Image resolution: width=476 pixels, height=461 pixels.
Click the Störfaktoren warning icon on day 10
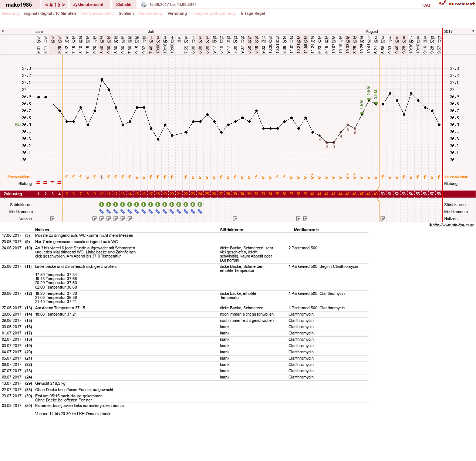(x=102, y=205)
